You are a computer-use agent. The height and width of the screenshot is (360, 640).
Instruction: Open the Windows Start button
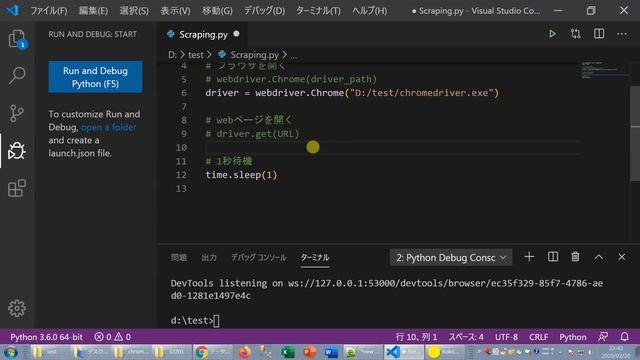point(11,352)
